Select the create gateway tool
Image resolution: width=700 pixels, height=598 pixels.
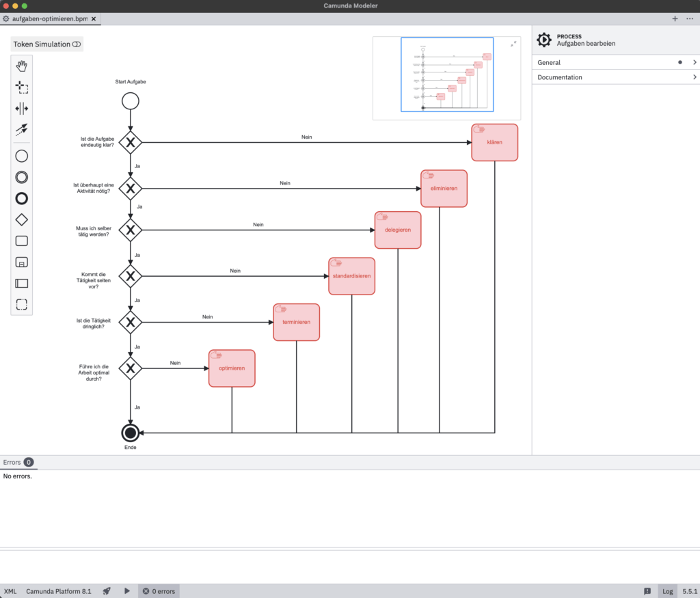[21, 219]
